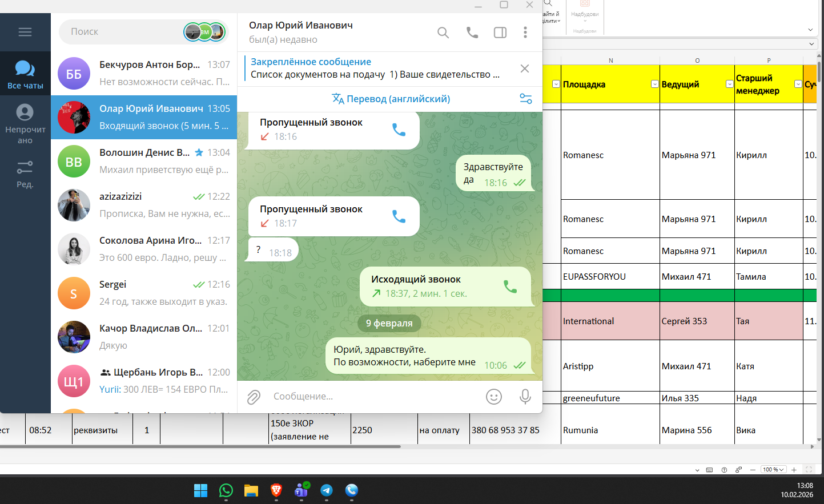Image resolution: width=824 pixels, height=504 pixels.
Task: Search within the Олар Юрий Иванович chat
Action: [x=443, y=33]
